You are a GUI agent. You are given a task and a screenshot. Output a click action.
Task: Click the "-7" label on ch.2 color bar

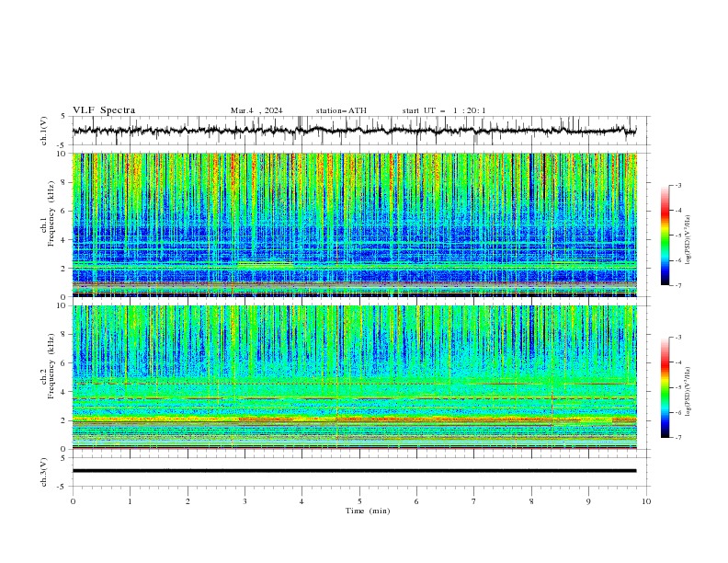[678, 438]
